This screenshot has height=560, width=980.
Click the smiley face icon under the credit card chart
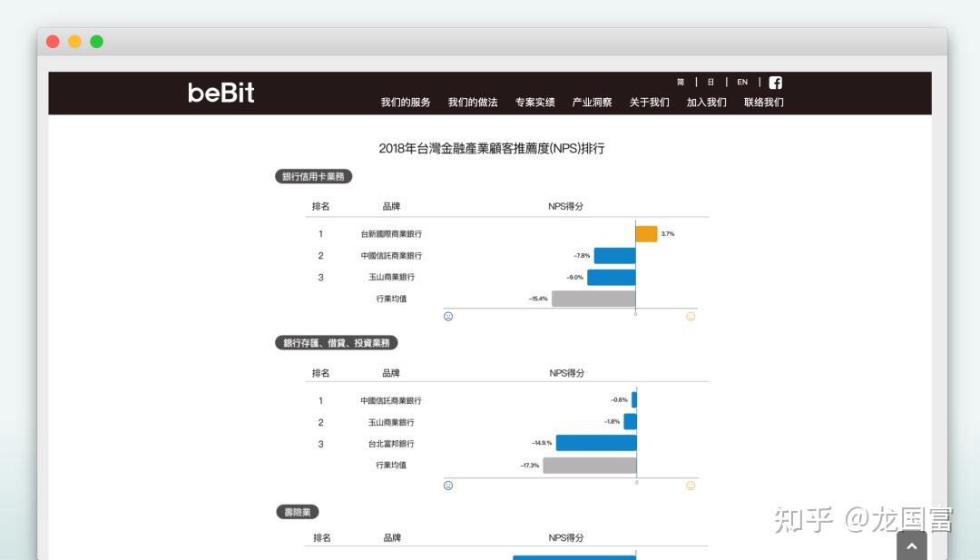point(691,316)
